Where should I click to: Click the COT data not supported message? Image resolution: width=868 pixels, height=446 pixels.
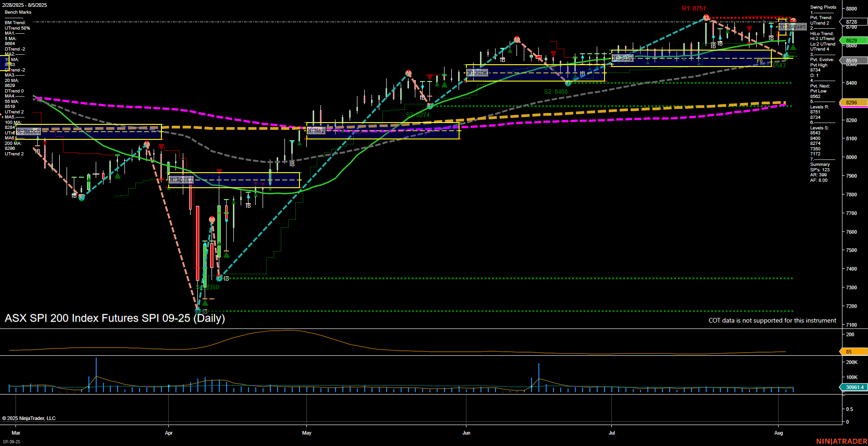772,320
